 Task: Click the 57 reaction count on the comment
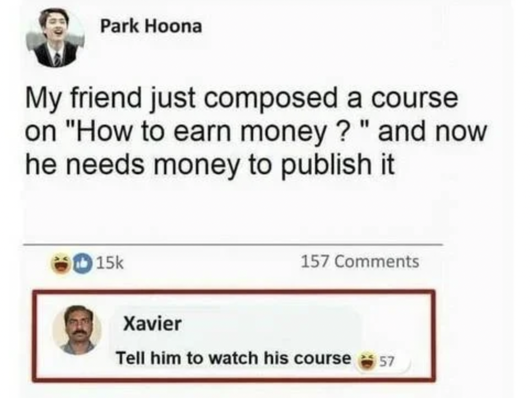[387, 362]
